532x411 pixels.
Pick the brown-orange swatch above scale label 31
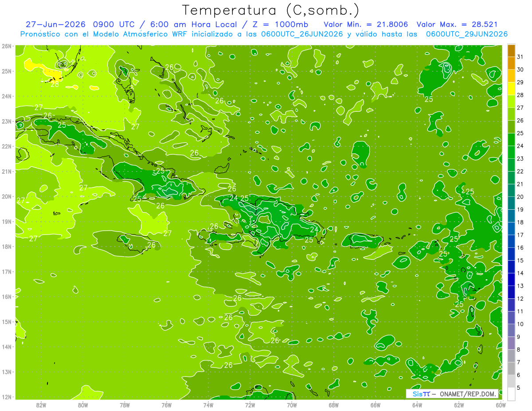tap(511, 51)
